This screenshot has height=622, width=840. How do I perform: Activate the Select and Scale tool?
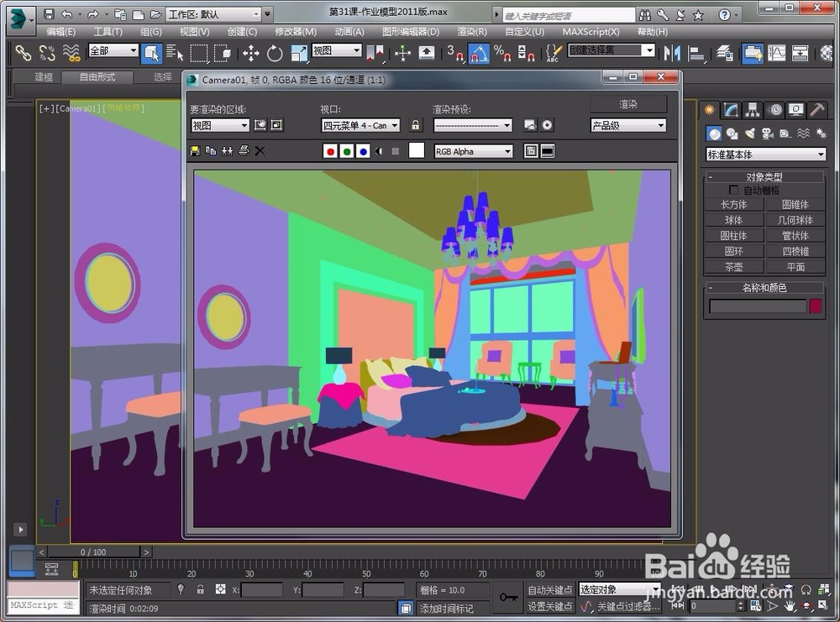click(x=299, y=53)
